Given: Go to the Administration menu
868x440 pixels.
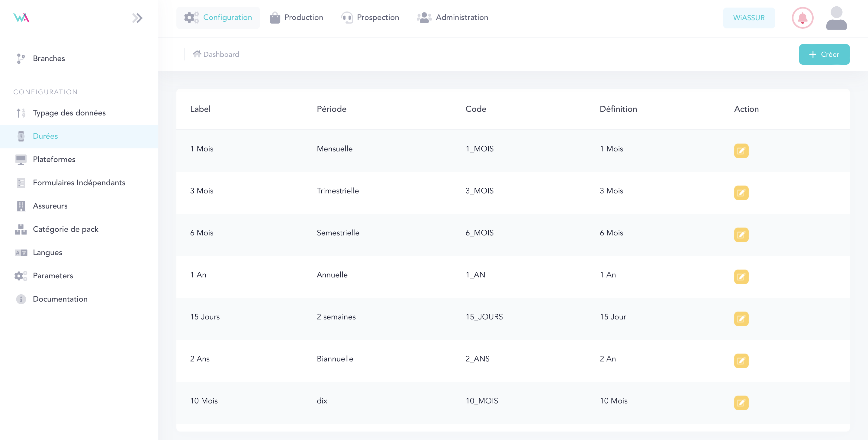Looking at the screenshot, I should (x=452, y=18).
